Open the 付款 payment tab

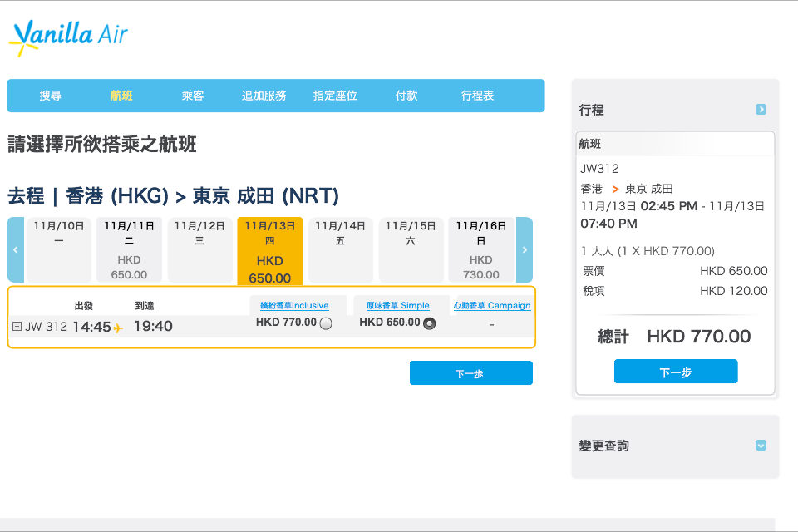pos(406,96)
